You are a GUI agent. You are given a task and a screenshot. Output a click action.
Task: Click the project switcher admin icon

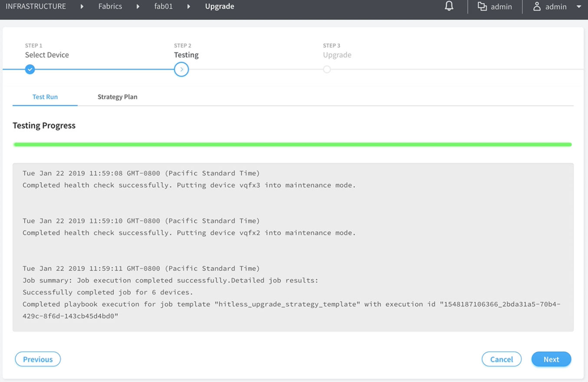tap(482, 7)
